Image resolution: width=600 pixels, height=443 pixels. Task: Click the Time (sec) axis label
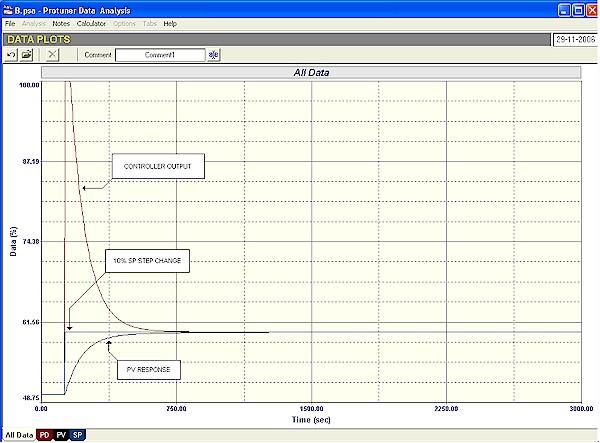tap(311, 420)
